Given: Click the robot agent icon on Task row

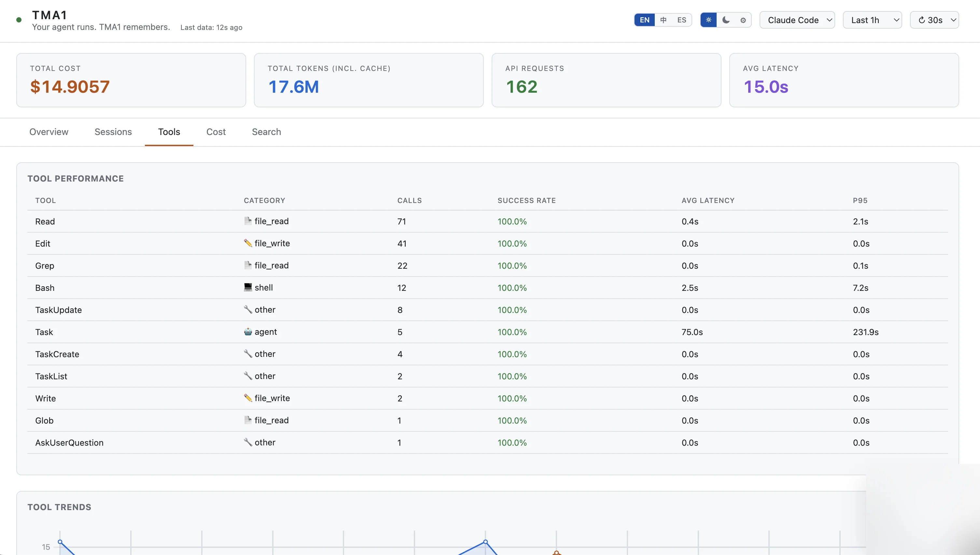Looking at the screenshot, I should [x=247, y=331].
